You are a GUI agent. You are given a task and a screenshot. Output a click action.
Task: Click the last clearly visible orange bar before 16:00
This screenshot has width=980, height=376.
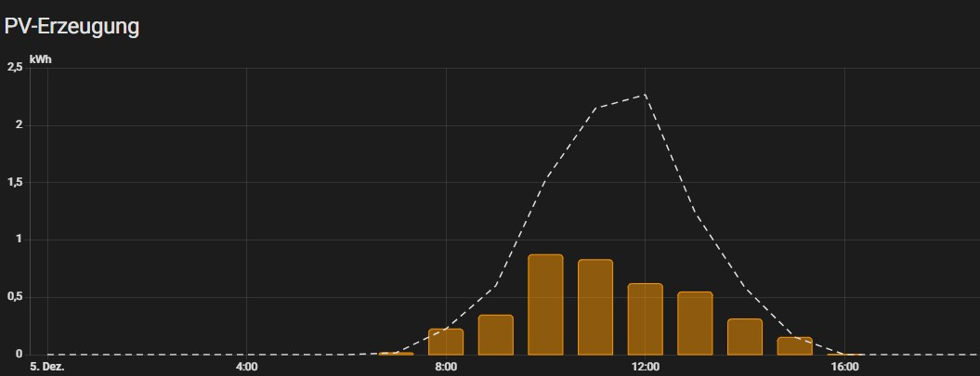point(794,345)
